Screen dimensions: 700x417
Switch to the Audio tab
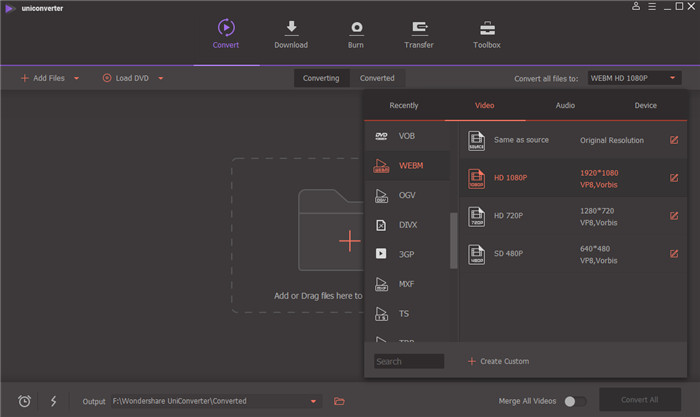point(565,105)
